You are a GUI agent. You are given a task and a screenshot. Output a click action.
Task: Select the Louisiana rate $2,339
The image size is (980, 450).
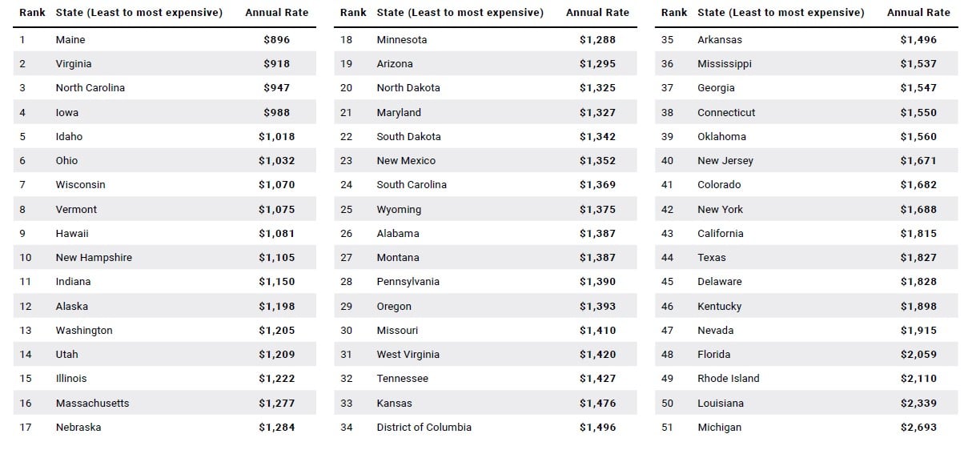[x=918, y=403]
